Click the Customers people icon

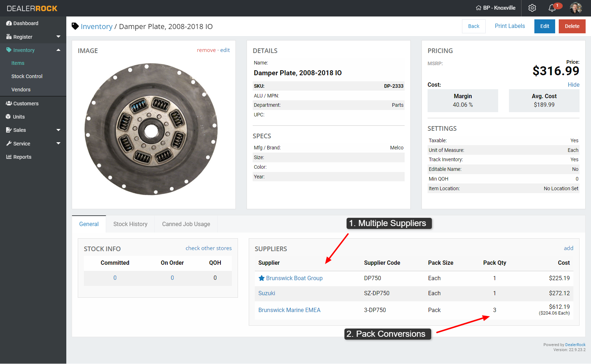[9, 104]
